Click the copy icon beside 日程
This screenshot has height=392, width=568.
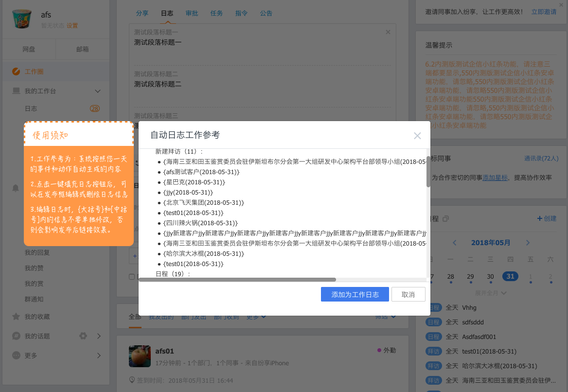tap(446, 219)
